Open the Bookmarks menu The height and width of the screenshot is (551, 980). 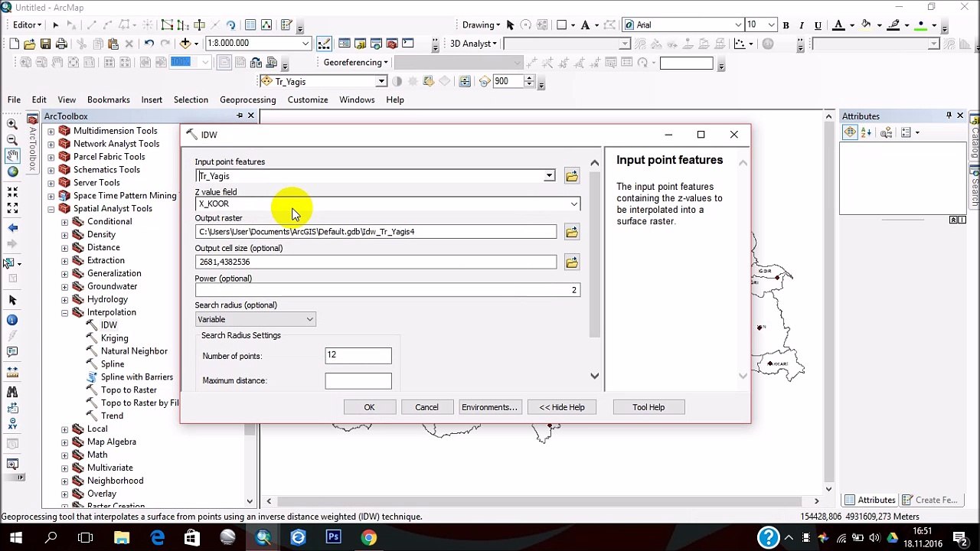(x=109, y=99)
